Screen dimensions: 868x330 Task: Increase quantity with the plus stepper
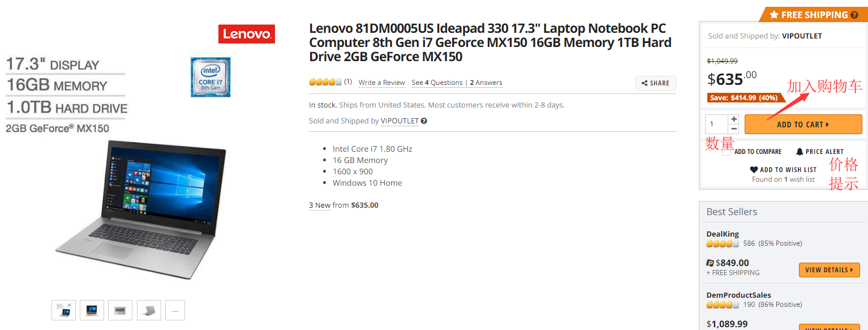734,119
